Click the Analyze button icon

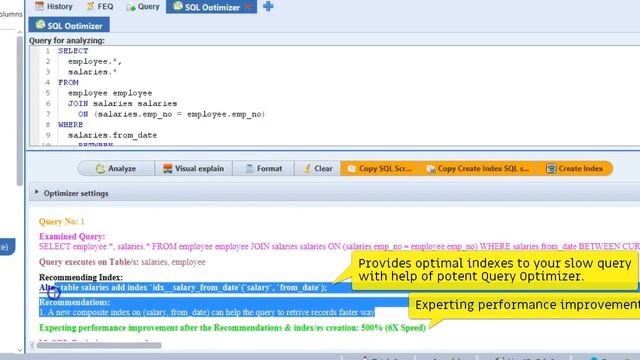click(x=100, y=169)
